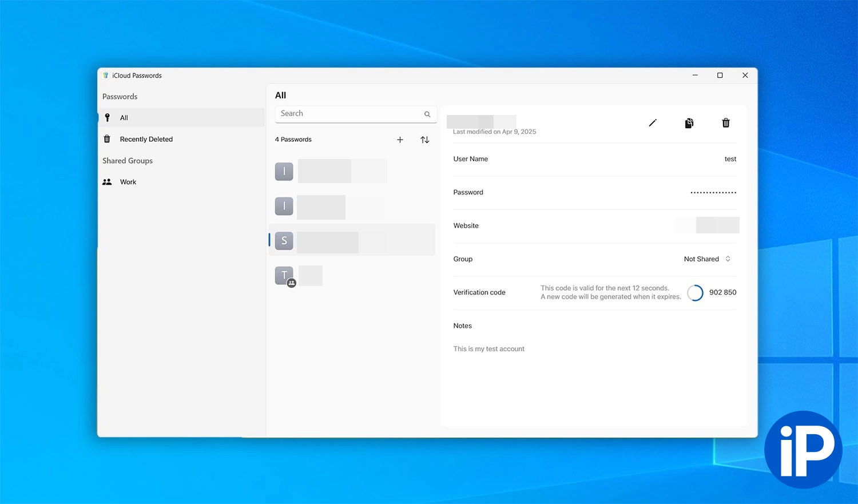This screenshot has width=858, height=504.
Task: Click the verification code countdown ring
Action: [x=695, y=293]
